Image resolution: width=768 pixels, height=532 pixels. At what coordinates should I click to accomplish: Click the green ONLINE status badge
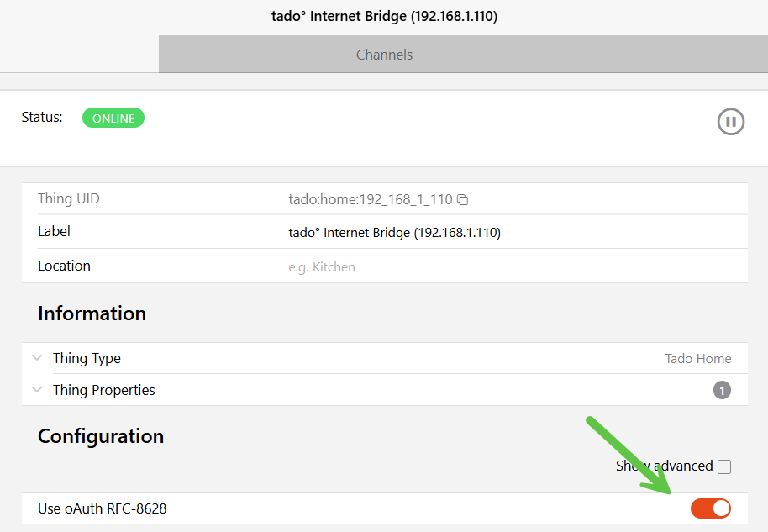point(113,119)
